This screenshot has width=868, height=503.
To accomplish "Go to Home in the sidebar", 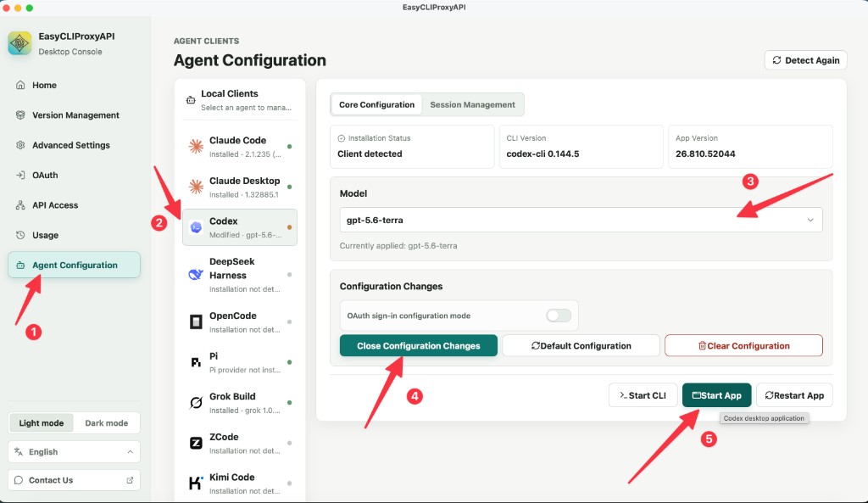I will 74,85.
